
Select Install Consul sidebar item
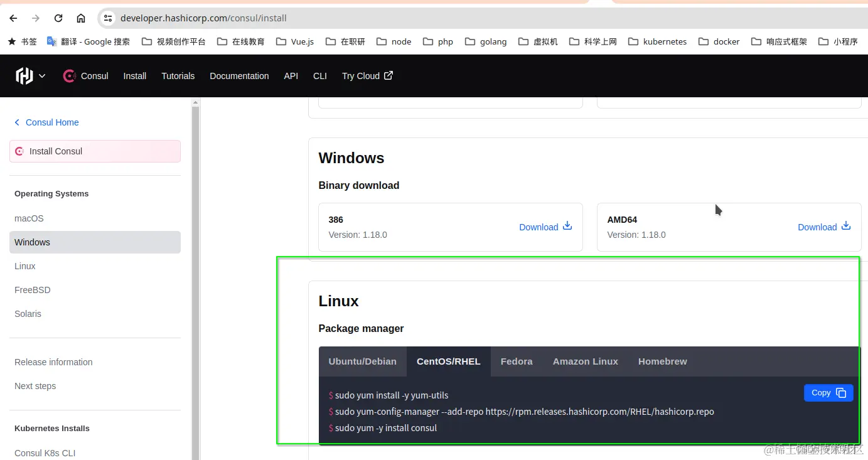click(95, 151)
